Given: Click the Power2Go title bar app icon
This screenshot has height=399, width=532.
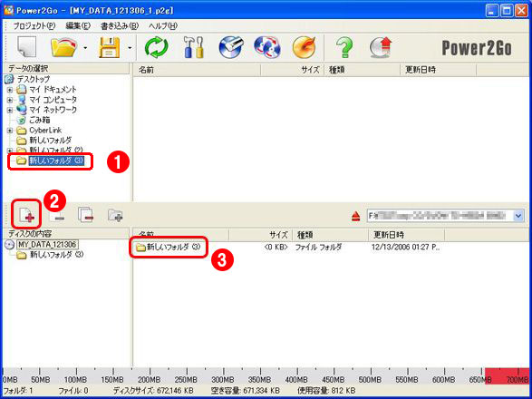Looking at the screenshot, I should tap(9, 10).
